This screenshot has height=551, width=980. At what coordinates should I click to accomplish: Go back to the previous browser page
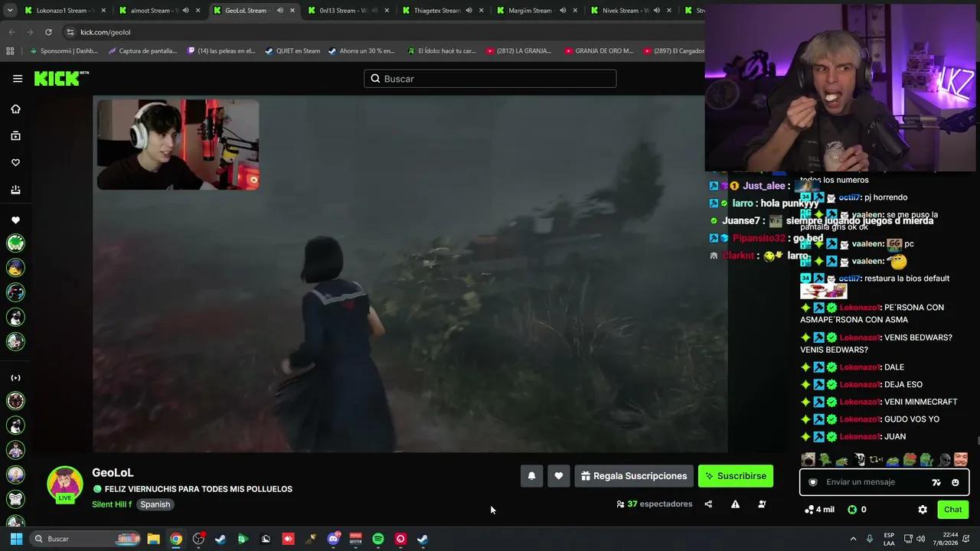click(11, 32)
